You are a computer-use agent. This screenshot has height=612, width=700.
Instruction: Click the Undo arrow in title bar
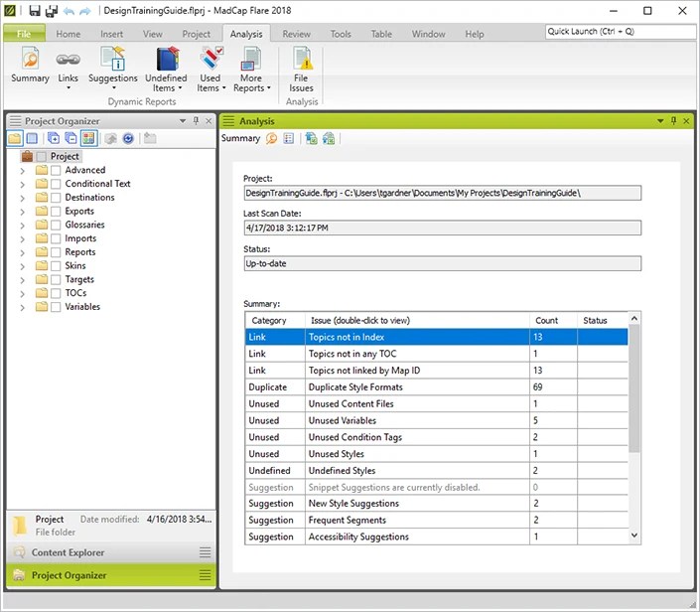[x=69, y=11]
